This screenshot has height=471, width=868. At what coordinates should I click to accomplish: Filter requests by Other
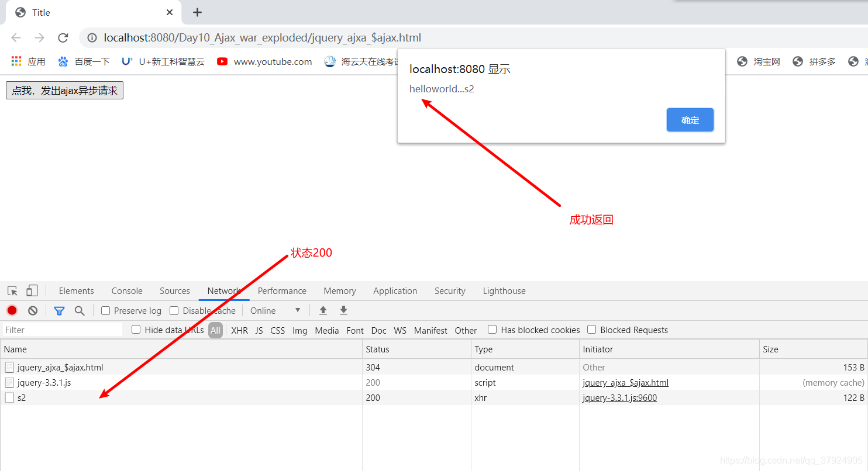tap(466, 330)
